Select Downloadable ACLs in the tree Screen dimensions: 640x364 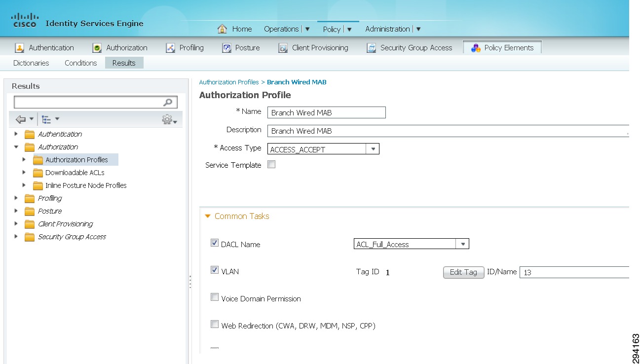pyautogui.click(x=75, y=173)
